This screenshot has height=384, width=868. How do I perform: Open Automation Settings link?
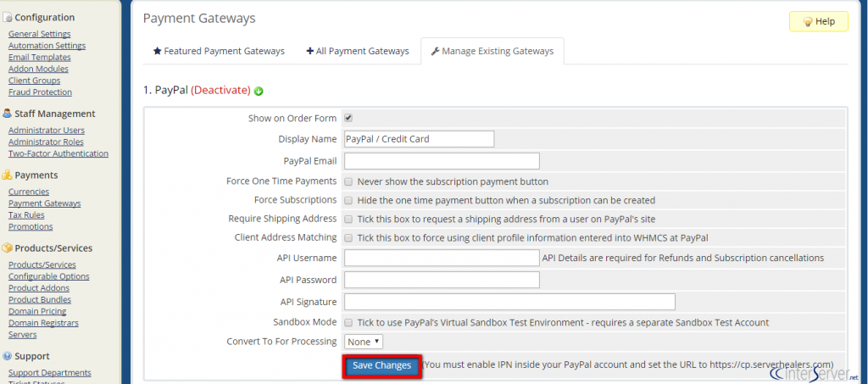coord(47,46)
